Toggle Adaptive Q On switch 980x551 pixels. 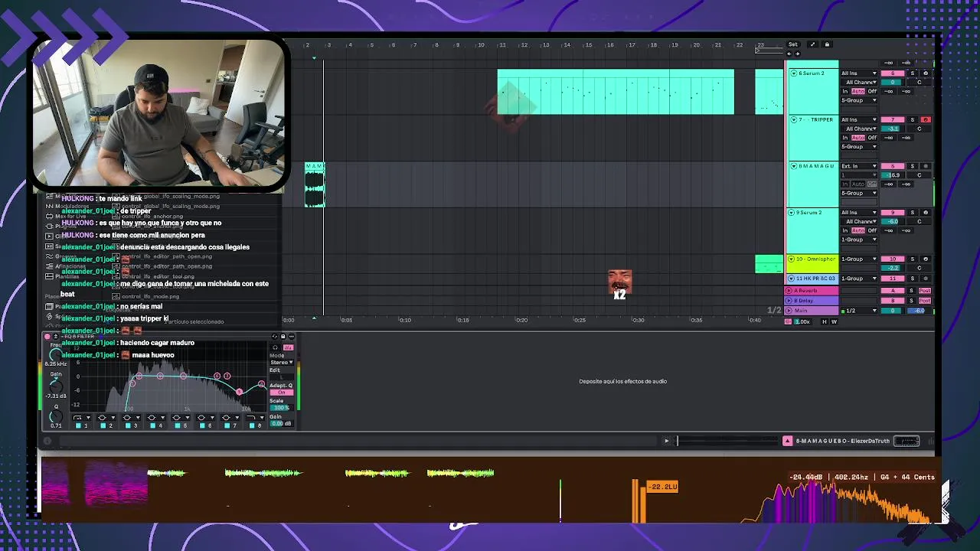(282, 392)
